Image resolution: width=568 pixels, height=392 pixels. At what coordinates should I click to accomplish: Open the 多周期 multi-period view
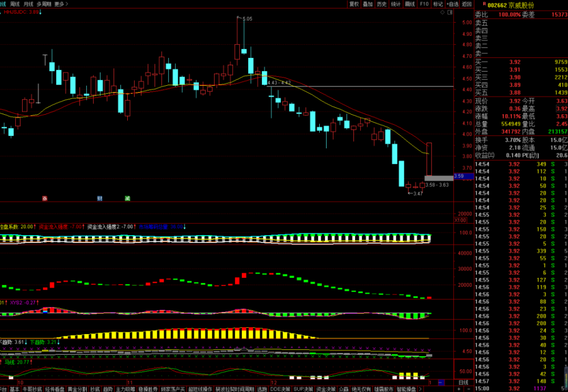[44, 4]
